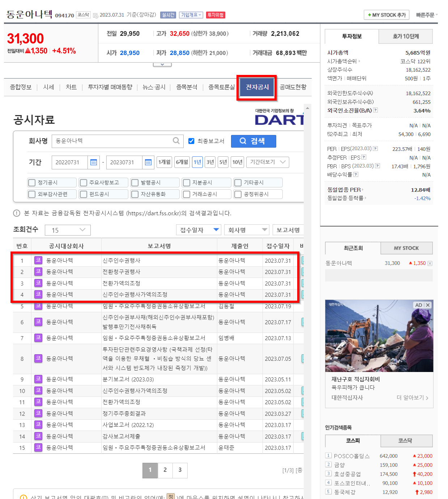This screenshot has height=499, width=448.
Task: Open the 신주인수권행사 report link
Action: 121,261
